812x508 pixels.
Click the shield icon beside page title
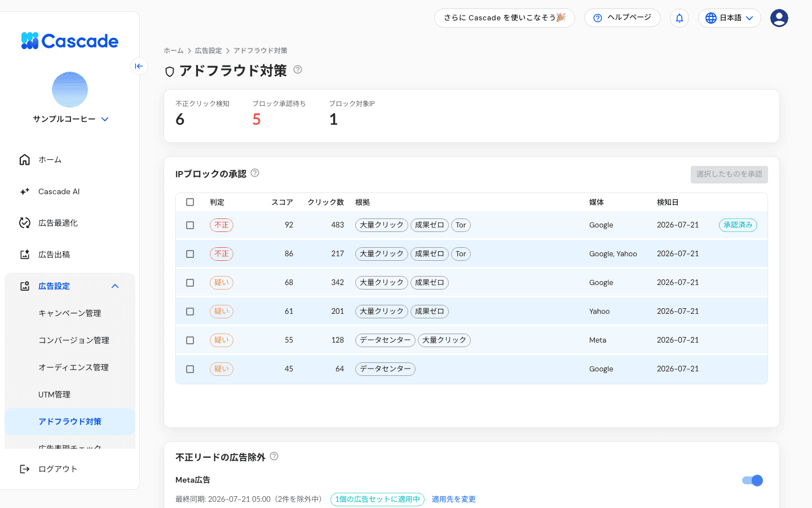170,72
